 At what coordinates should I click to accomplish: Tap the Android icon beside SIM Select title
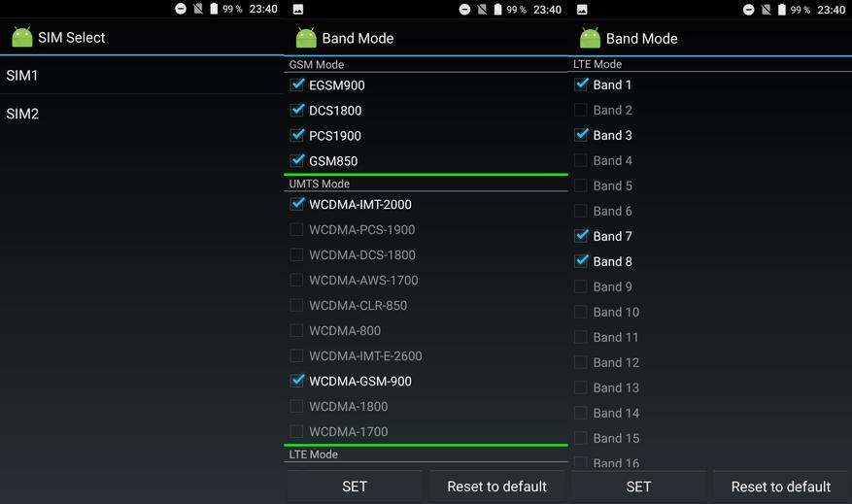(21, 38)
